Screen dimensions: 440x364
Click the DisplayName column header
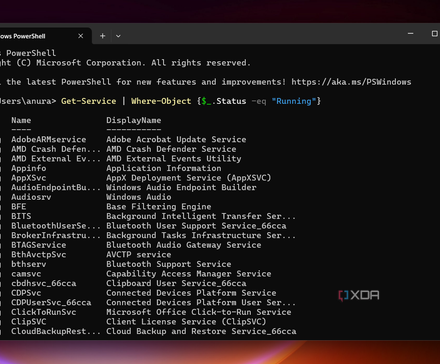click(134, 120)
